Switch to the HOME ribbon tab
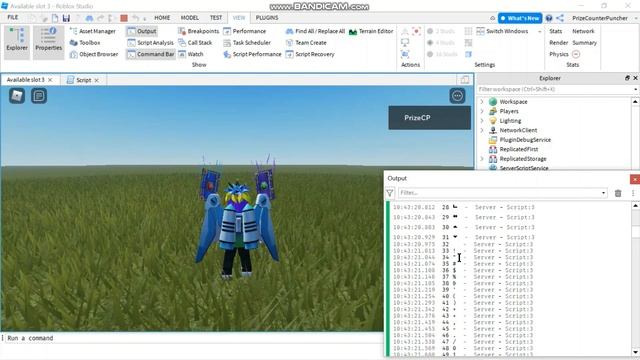This screenshot has height=360, width=640. tap(162, 18)
